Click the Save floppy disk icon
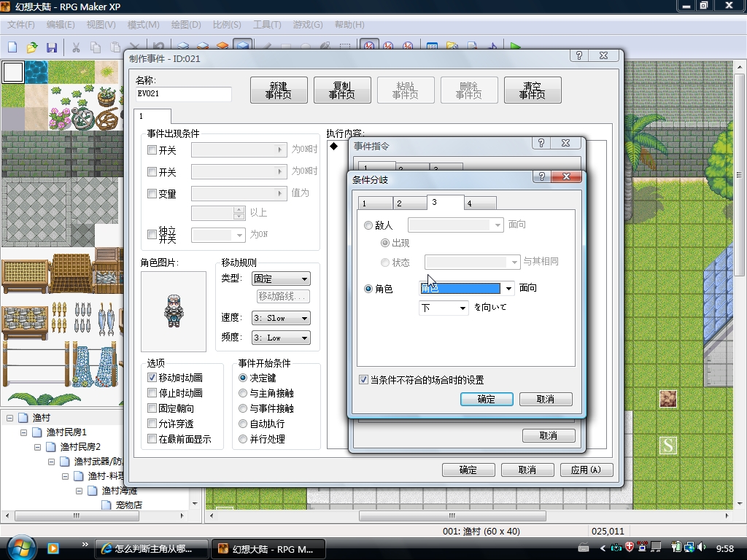The height and width of the screenshot is (560, 747). (x=52, y=47)
